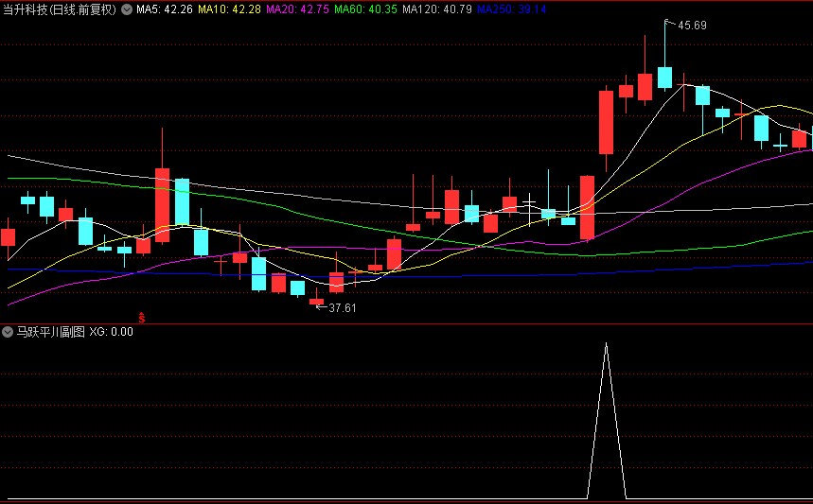Screen dimensions: 813x504
Task: Click the 当升科技(日线.前复权) title
Action: tap(60, 9)
